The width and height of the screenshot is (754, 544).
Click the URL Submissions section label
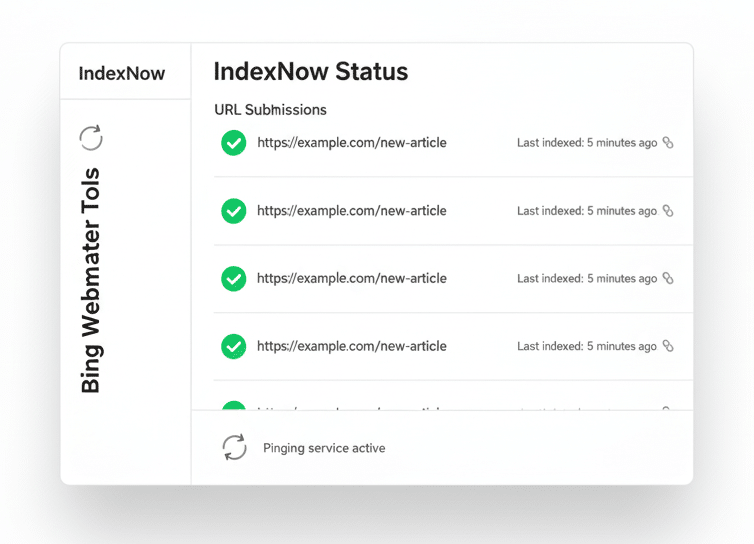coord(270,109)
